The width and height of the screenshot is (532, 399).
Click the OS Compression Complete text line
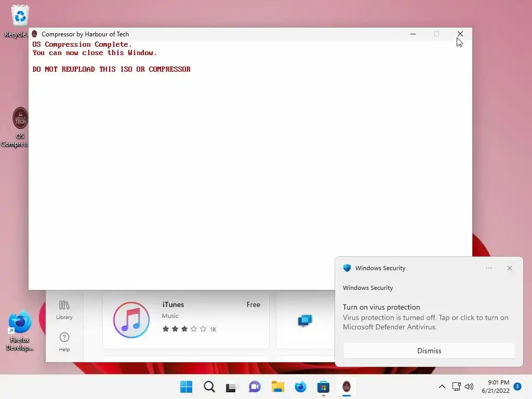pos(82,45)
